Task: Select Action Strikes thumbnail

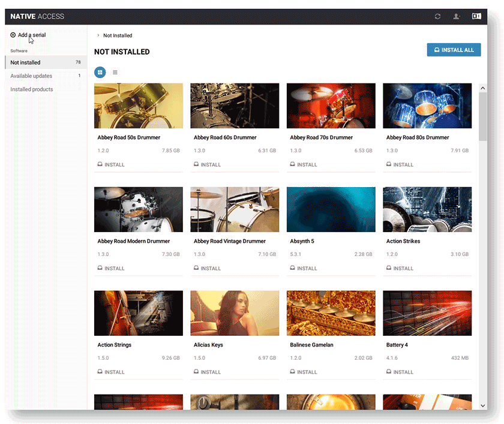Action: coord(427,209)
